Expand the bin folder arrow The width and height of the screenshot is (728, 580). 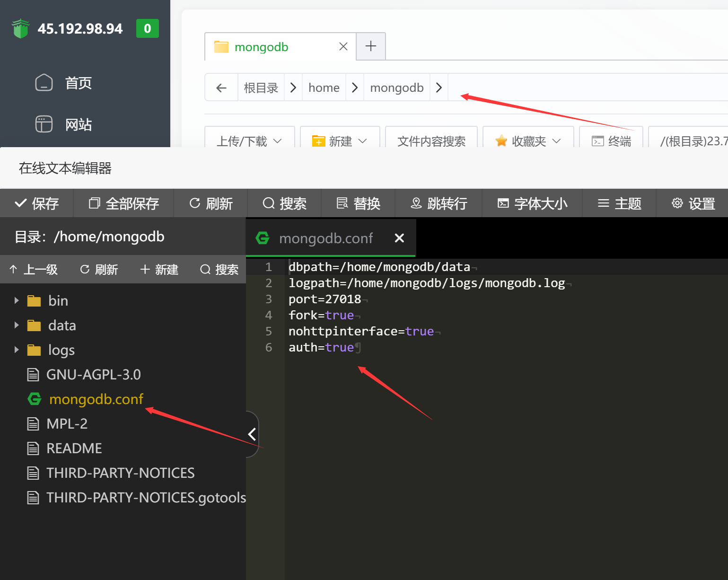point(17,300)
